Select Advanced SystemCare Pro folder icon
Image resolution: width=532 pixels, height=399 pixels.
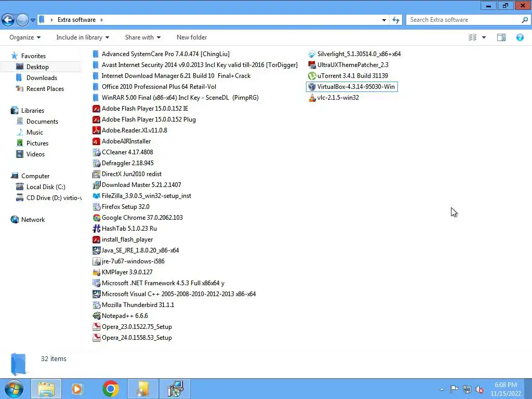pyautogui.click(x=96, y=54)
